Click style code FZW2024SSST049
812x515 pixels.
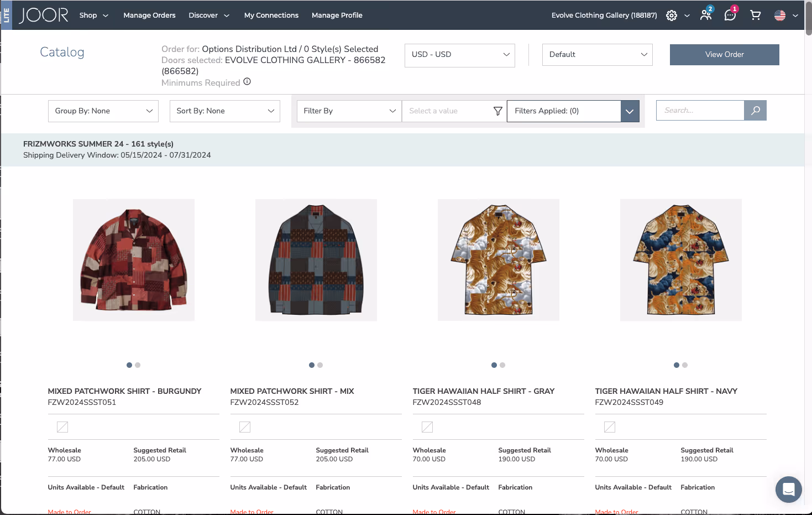[629, 402]
